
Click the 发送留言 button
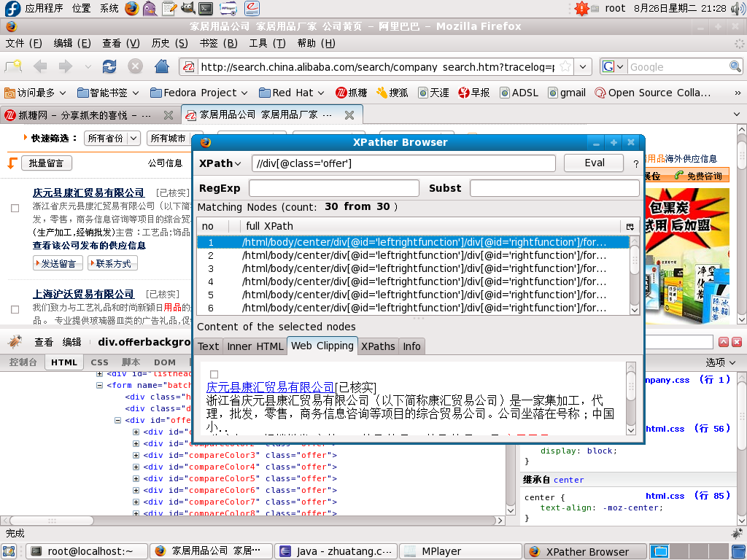58,263
